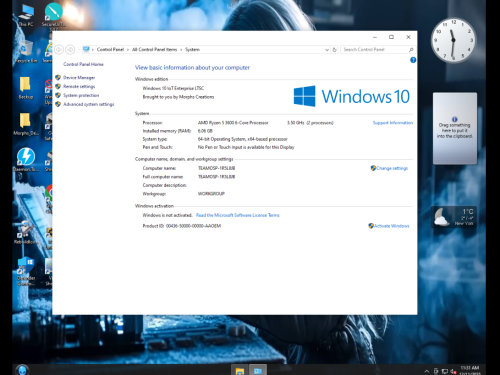500x375 pixels.
Task: Select System breadcrumb segment
Action: tap(192, 49)
